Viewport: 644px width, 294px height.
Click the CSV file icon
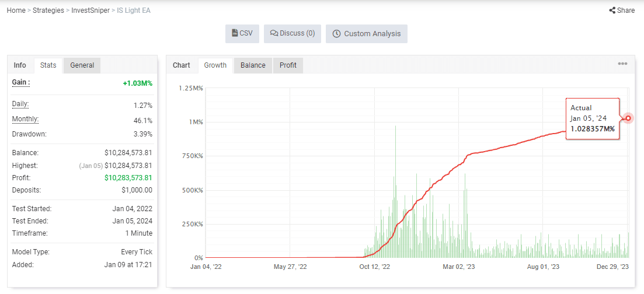tap(235, 33)
